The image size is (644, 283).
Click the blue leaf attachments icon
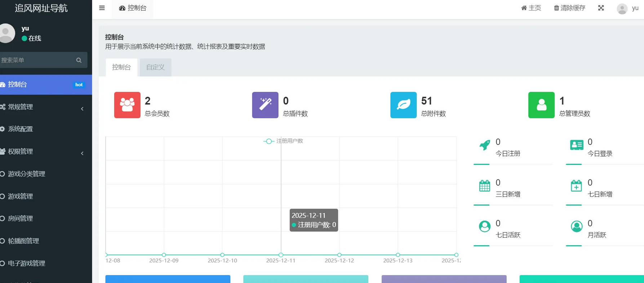(x=403, y=105)
